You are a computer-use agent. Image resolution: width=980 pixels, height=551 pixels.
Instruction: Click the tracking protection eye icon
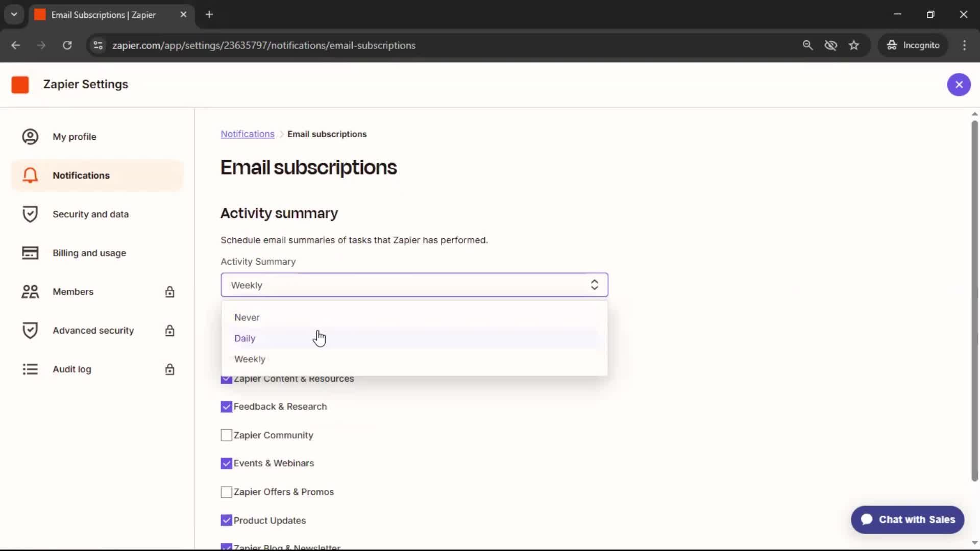click(x=831, y=45)
